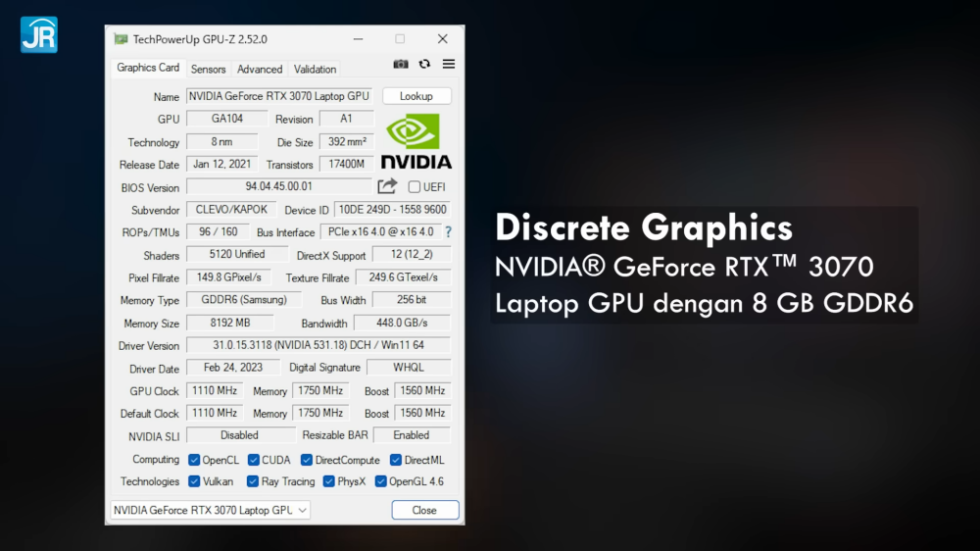Click Driver Date field Feb 24, 2023
This screenshot has width=980, height=551.
[x=233, y=368]
